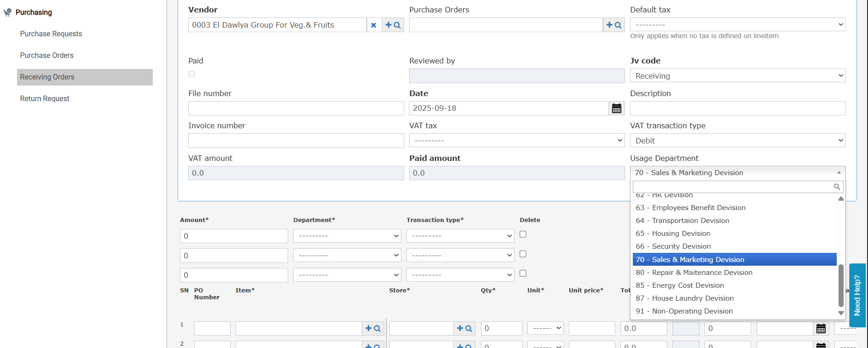Go to Return Request menu item
This screenshot has height=348, width=868.
click(45, 99)
